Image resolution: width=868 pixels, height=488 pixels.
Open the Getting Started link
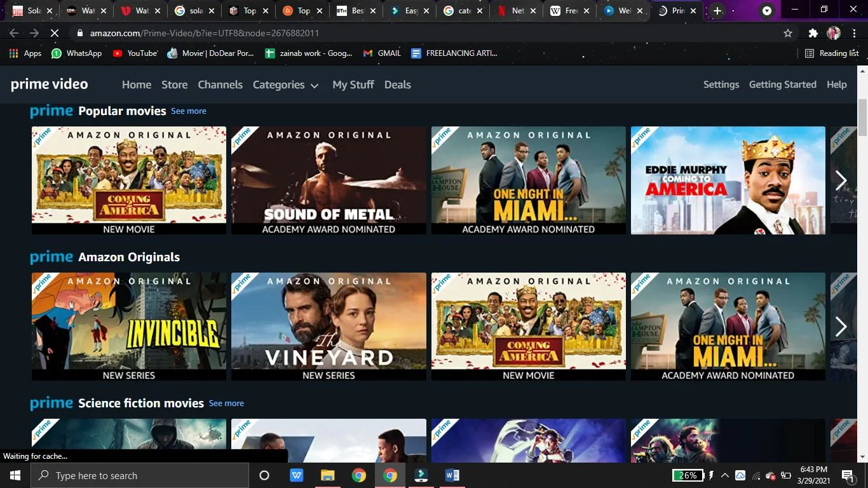point(783,85)
